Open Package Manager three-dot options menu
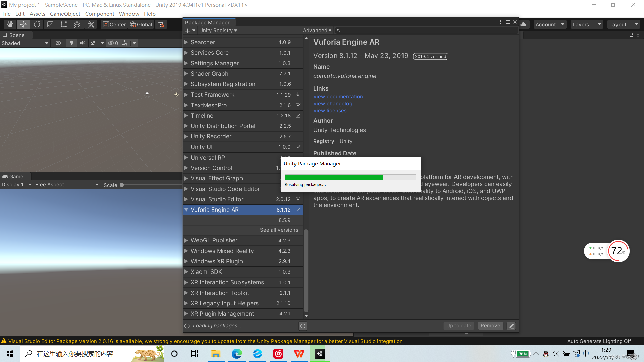 click(500, 22)
